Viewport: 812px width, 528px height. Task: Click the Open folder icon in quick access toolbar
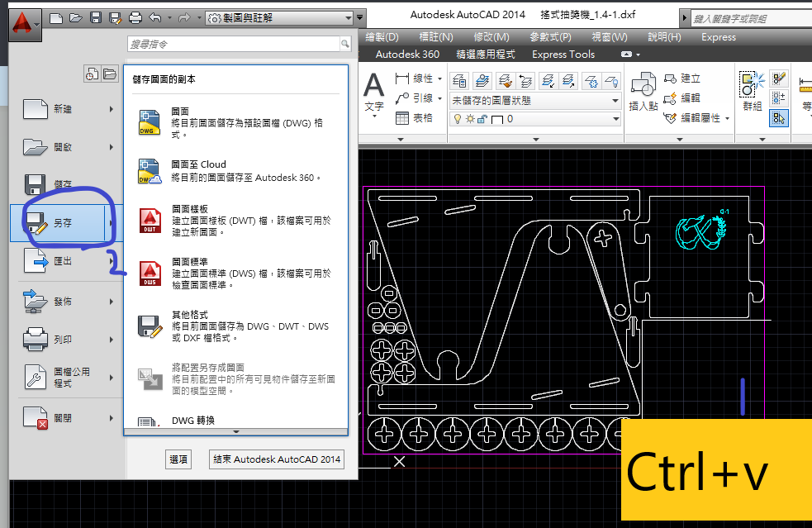point(76,18)
